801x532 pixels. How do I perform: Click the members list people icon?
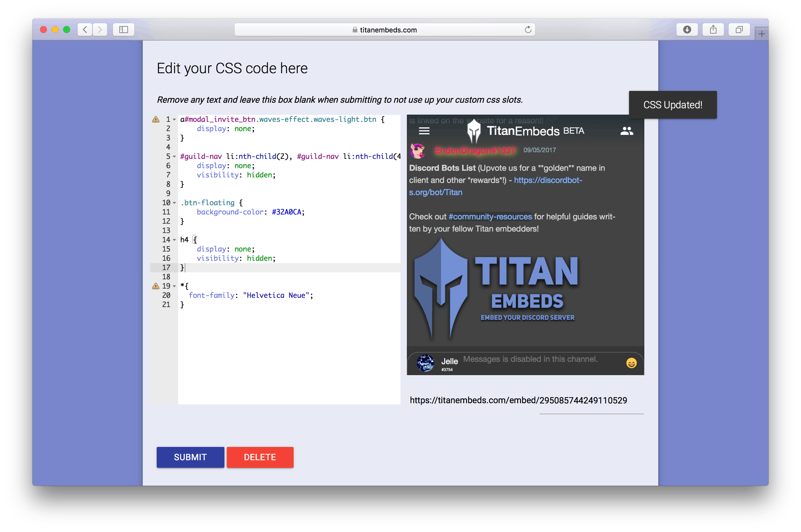[x=627, y=131]
